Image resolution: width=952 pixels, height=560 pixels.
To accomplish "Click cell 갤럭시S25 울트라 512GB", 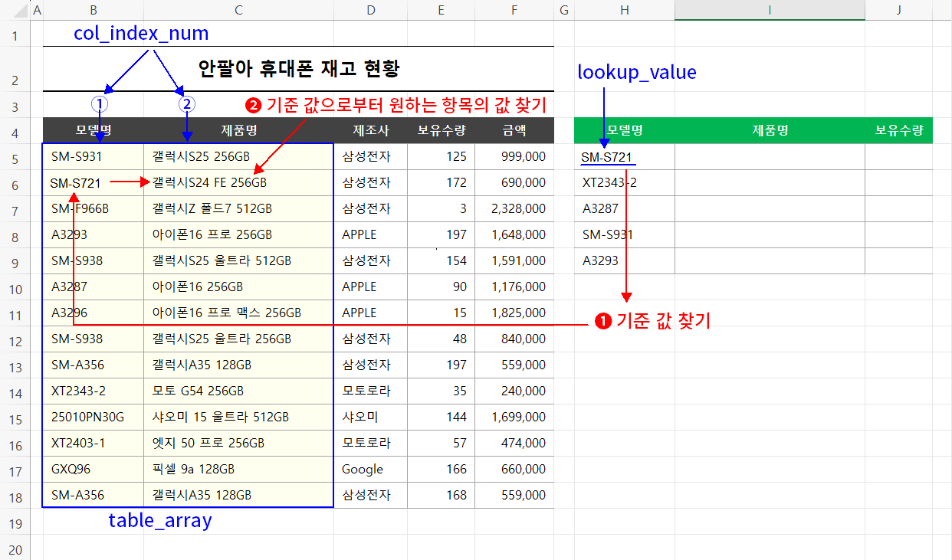I will [239, 261].
